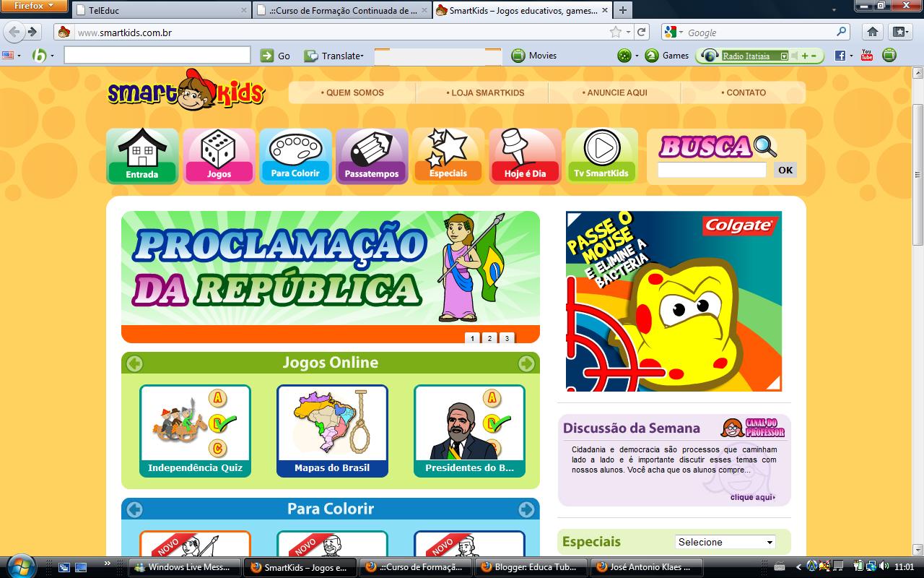Increase Radio Itatiaia volume with plus control
Viewport: 924px width, 578px height.
(806, 54)
